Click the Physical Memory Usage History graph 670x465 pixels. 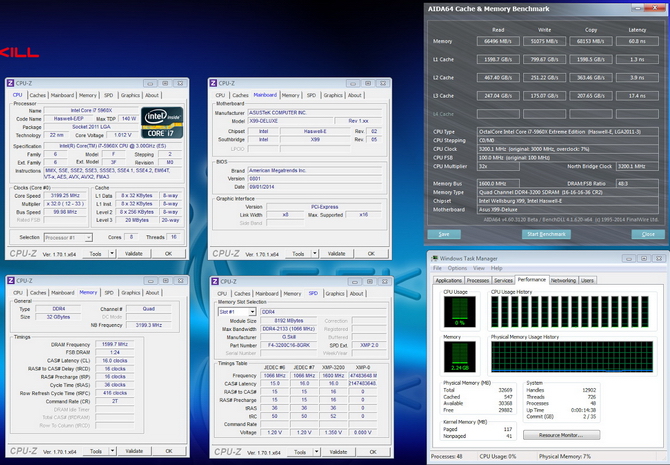pyautogui.click(x=572, y=356)
